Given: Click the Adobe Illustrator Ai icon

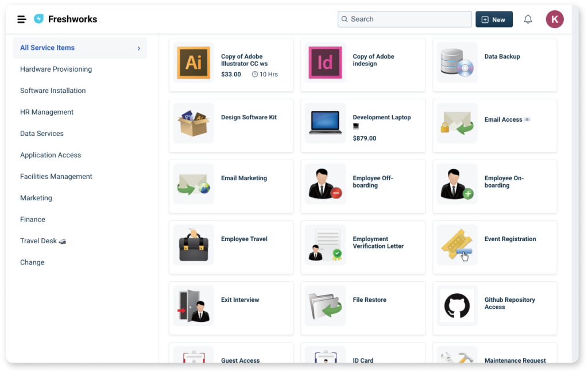Looking at the screenshot, I should (x=194, y=63).
